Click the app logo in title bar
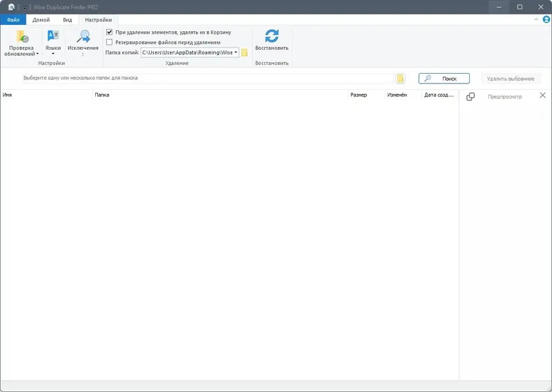 [11, 7]
